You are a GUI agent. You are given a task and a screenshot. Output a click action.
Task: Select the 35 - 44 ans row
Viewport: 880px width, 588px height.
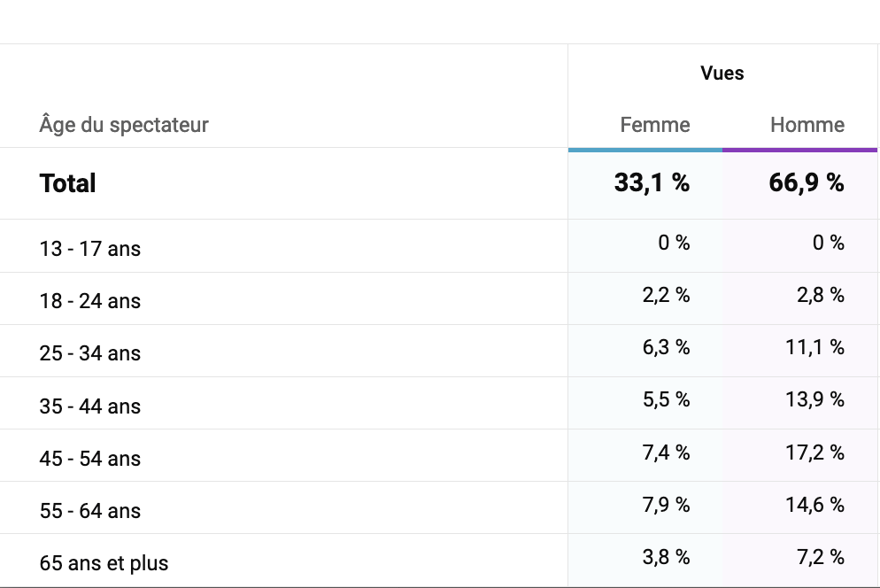(x=440, y=403)
